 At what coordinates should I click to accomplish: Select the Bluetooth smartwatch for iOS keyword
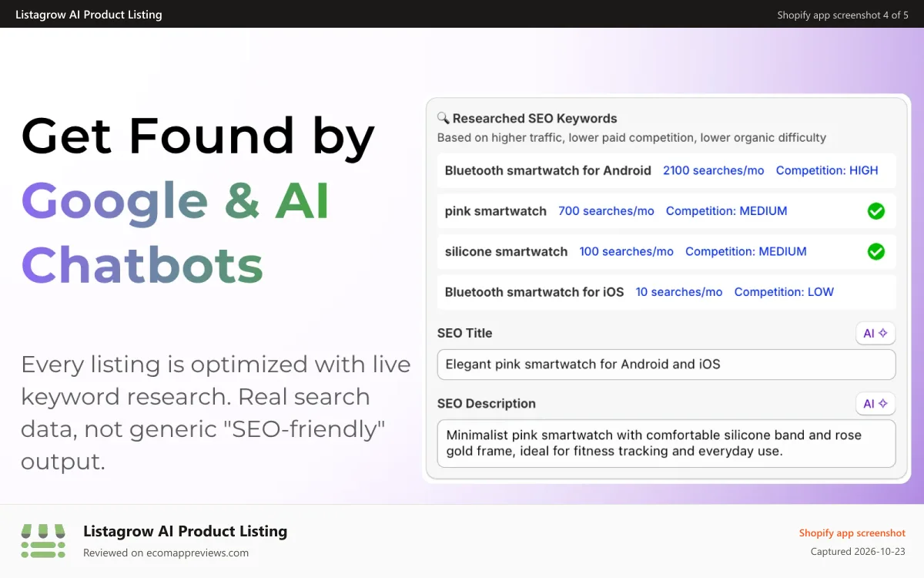[x=666, y=292]
